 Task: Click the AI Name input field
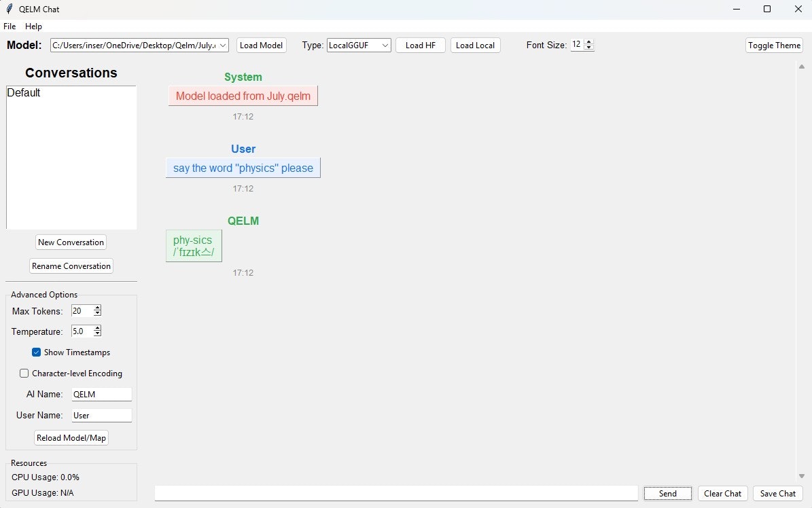click(x=101, y=394)
